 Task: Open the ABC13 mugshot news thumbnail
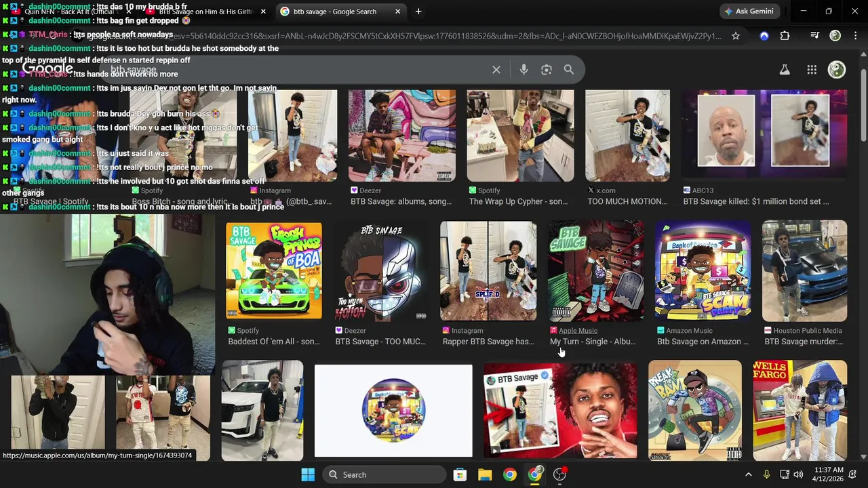point(764,134)
